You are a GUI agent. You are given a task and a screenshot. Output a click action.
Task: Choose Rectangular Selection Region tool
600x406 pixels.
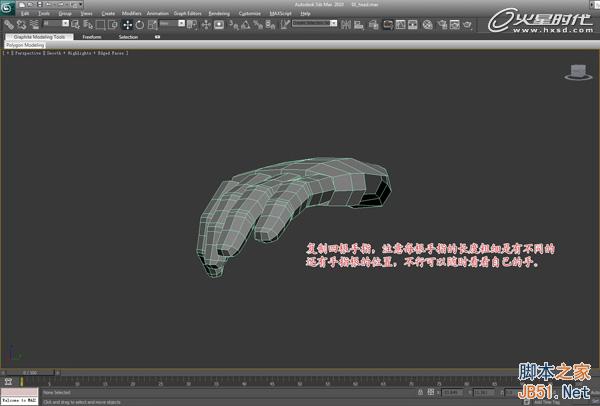[100, 25]
